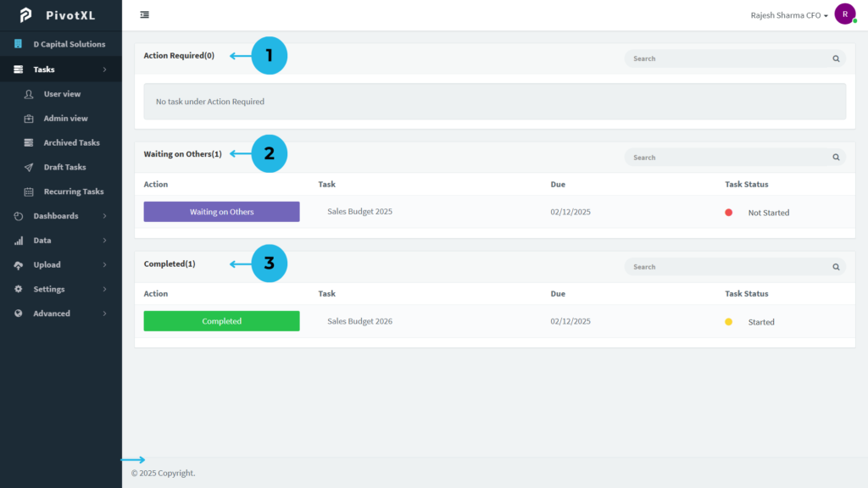This screenshot has height=488, width=868.
Task: Expand the Settings menu chevron
Action: click(104, 289)
